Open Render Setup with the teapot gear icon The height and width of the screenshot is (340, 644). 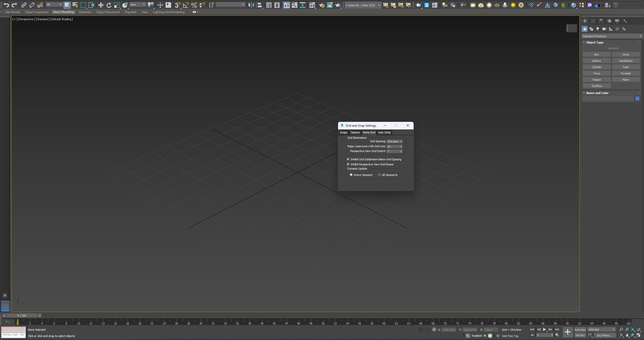pyautogui.click(x=321, y=5)
